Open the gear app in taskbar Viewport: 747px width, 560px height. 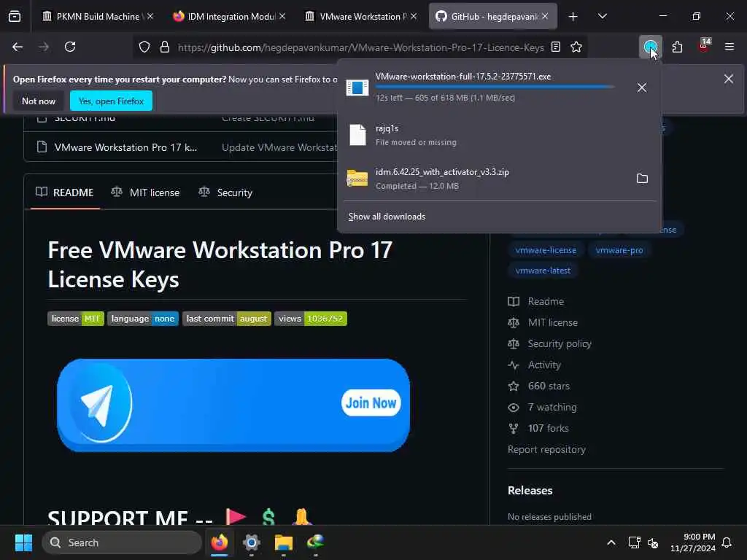(x=252, y=542)
